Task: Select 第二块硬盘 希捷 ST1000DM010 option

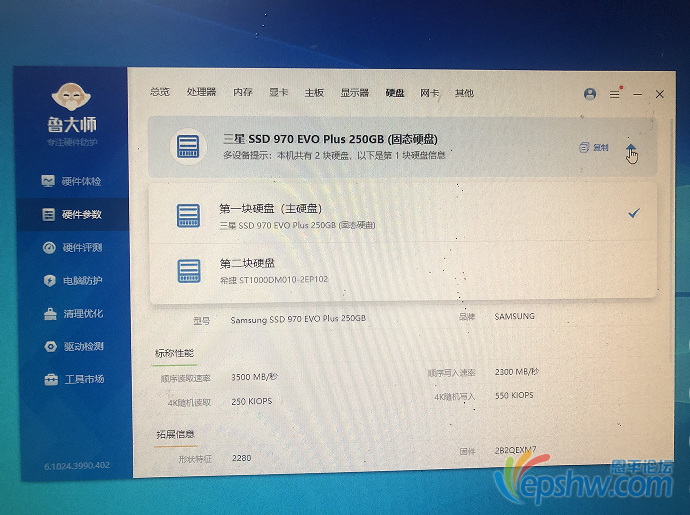Action: point(403,271)
